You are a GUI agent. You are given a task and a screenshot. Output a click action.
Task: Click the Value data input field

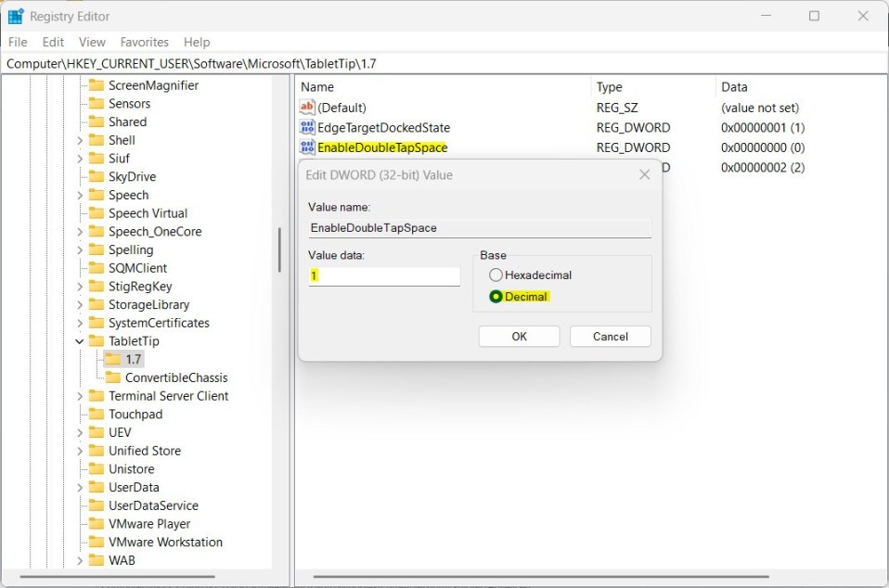384,275
